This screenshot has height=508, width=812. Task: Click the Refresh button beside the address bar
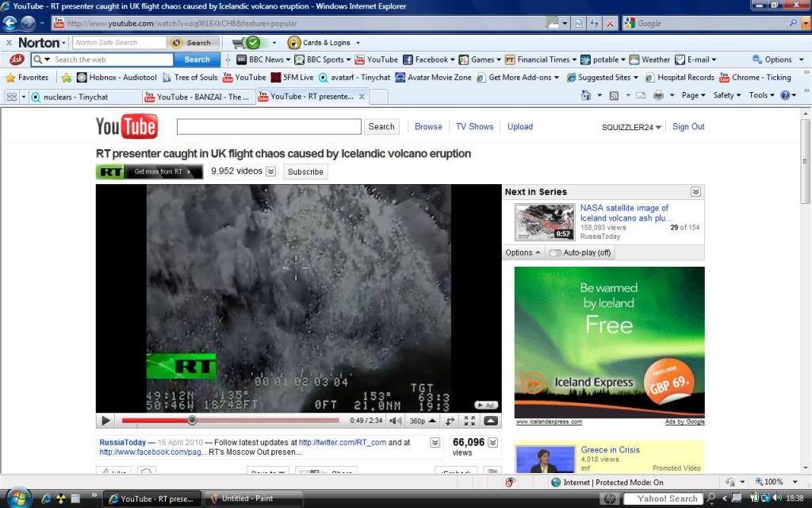coord(594,23)
